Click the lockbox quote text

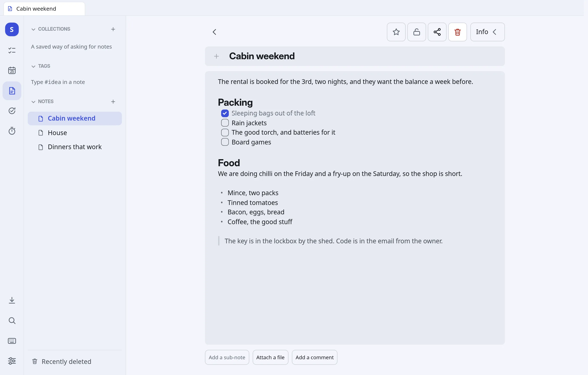pos(333,241)
